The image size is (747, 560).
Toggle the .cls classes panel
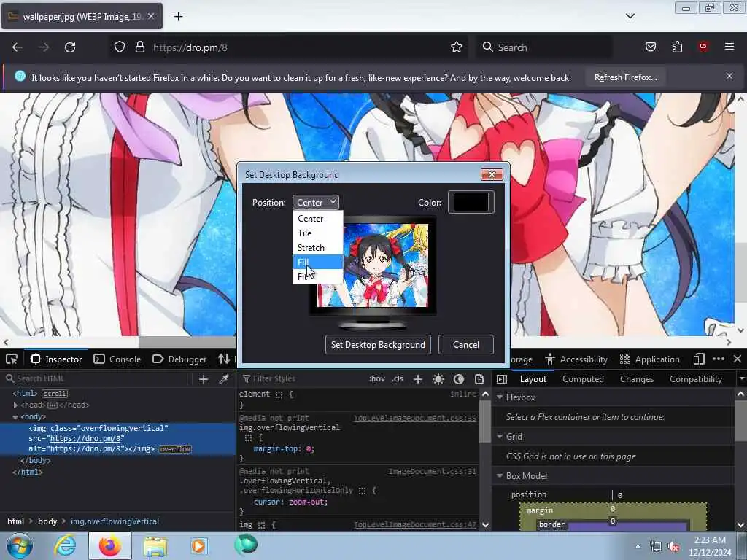(398, 379)
